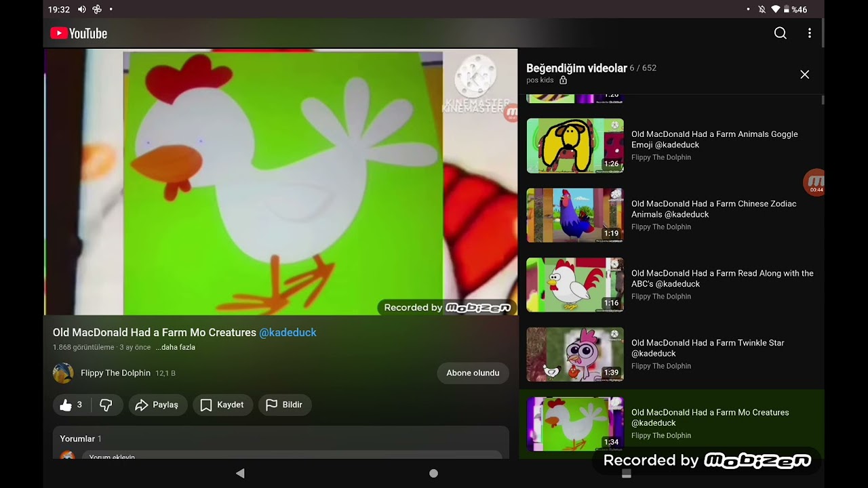Open the three-dot more options menu
The width and height of the screenshot is (868, 488).
(x=809, y=33)
